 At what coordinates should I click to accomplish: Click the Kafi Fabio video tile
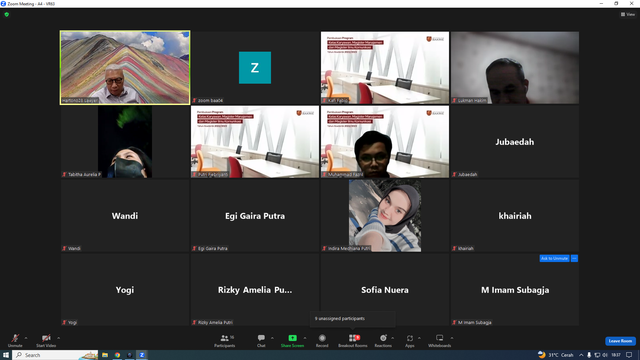click(384, 67)
